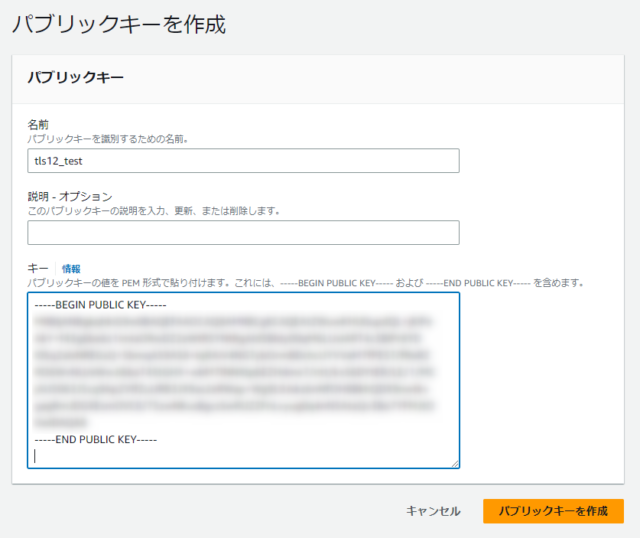Viewport: 640px width, 538px height.
Task: Click the -----BEGIN PUBLIC KEY----- line
Action: pos(100,305)
